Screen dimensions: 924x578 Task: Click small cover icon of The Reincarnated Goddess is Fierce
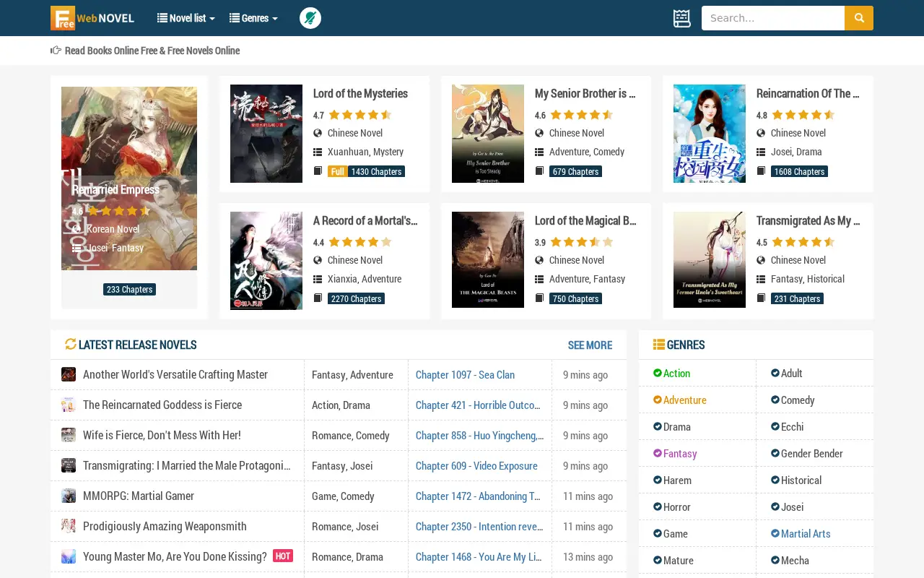pos(69,405)
